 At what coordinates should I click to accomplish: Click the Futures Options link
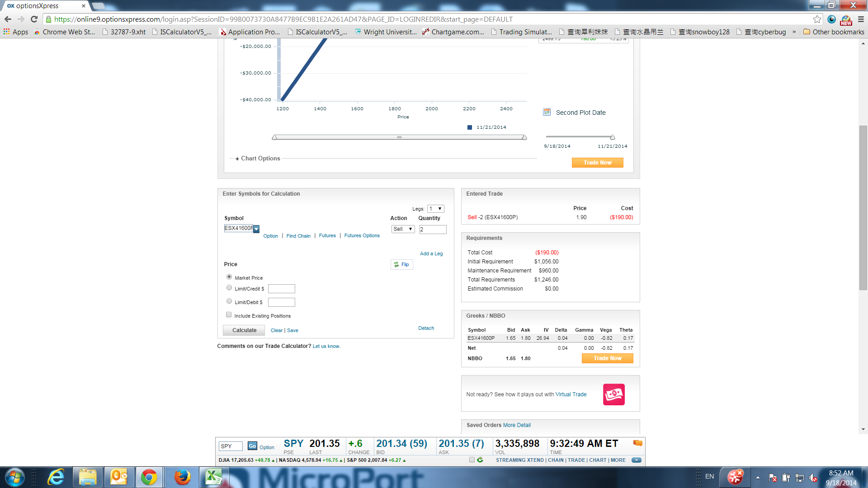362,235
